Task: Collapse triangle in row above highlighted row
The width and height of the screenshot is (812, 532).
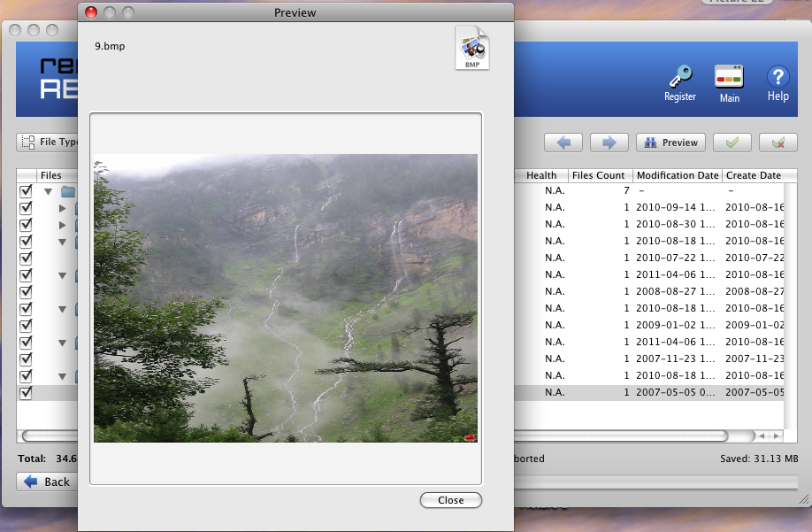Action: [x=62, y=376]
